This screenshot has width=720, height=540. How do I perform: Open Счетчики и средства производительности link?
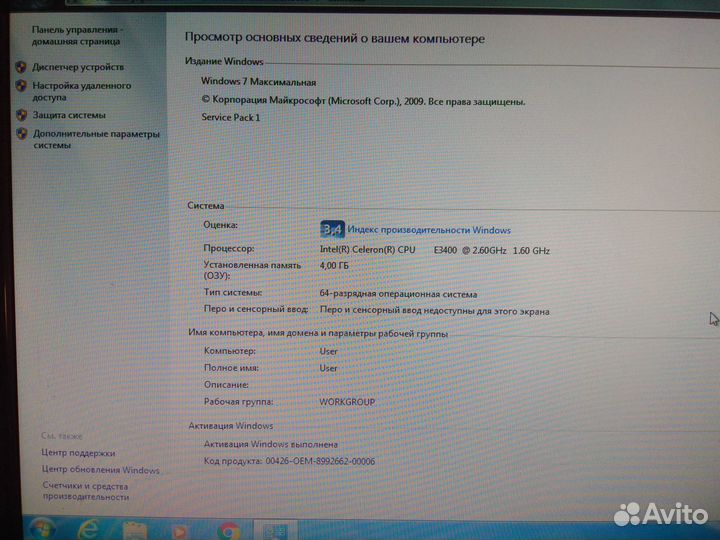[x=86, y=491]
